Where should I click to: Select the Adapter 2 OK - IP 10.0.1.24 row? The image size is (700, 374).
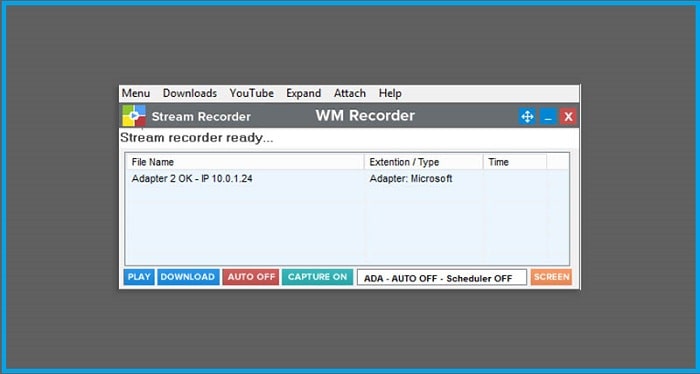347,179
